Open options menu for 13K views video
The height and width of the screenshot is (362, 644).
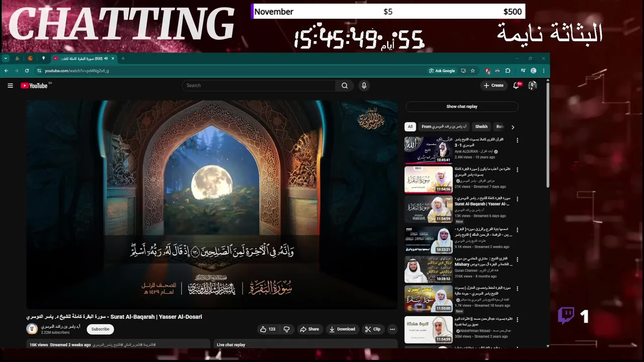[x=517, y=199]
